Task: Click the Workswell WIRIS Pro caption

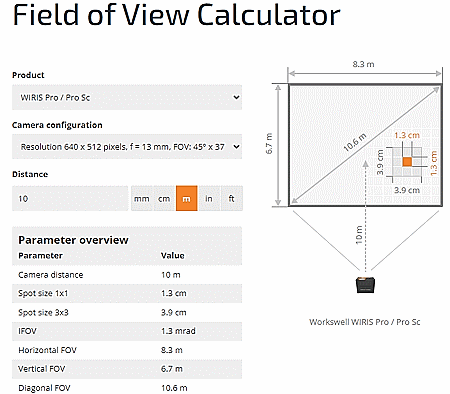Action: tap(365, 322)
